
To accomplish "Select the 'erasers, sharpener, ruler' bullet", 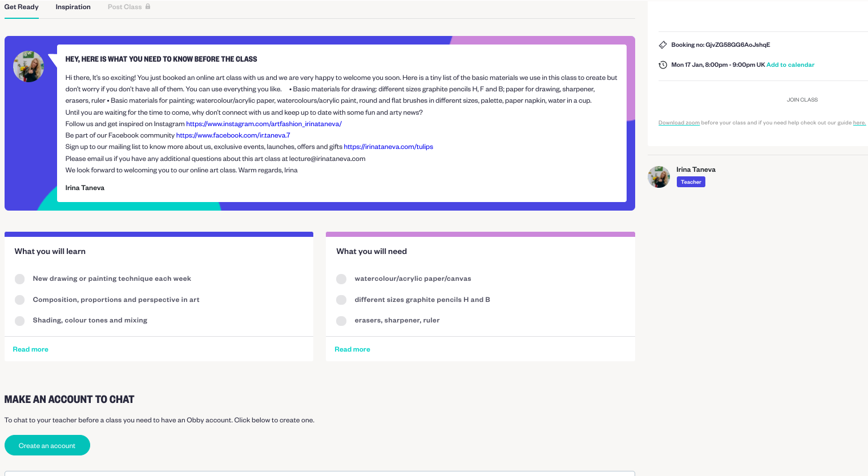I will 341,321.
